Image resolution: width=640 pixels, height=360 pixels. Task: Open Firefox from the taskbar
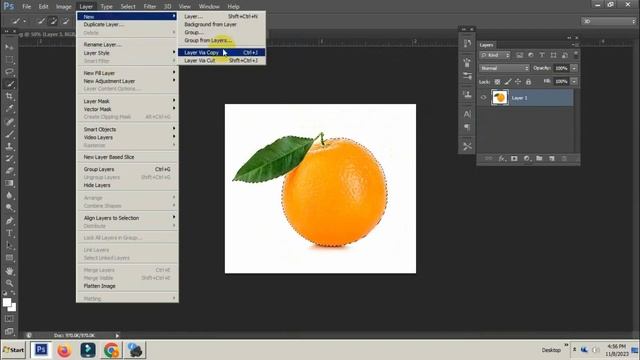(x=64, y=350)
